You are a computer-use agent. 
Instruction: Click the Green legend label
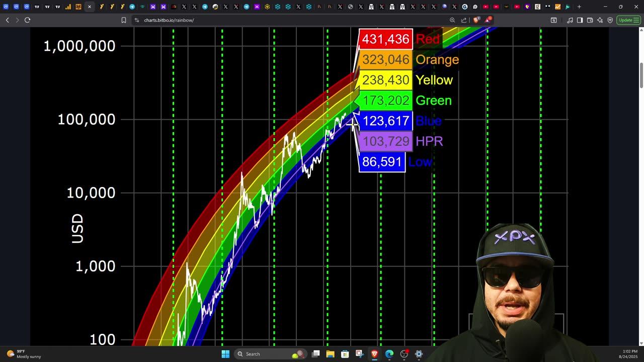[x=434, y=101]
